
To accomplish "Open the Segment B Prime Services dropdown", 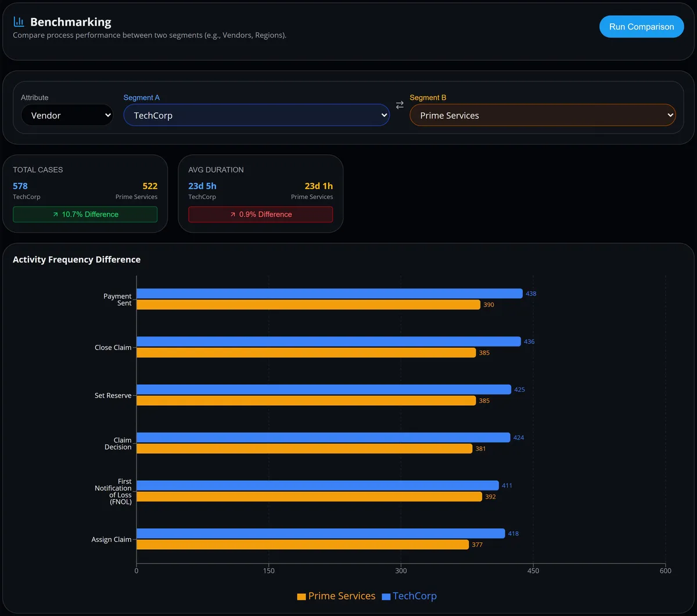I will coord(542,115).
